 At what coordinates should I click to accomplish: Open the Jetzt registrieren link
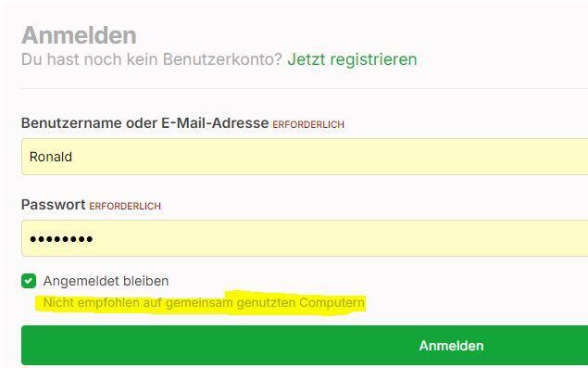tap(352, 59)
